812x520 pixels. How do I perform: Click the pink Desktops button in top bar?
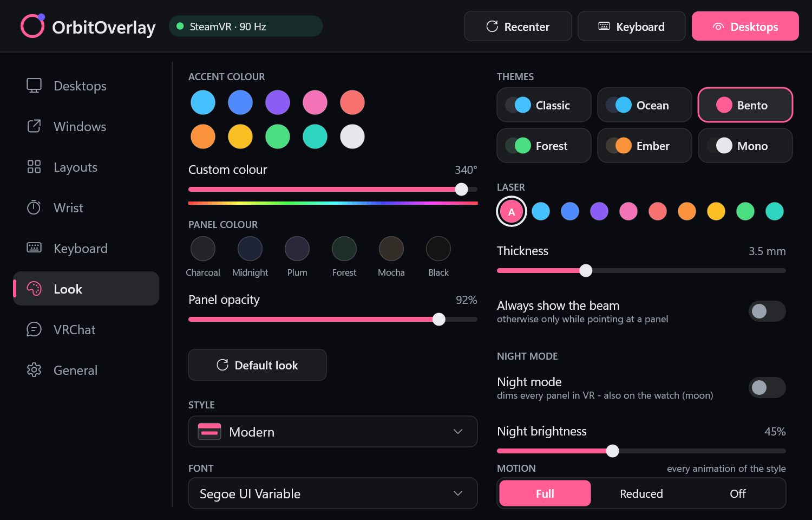coord(745,26)
